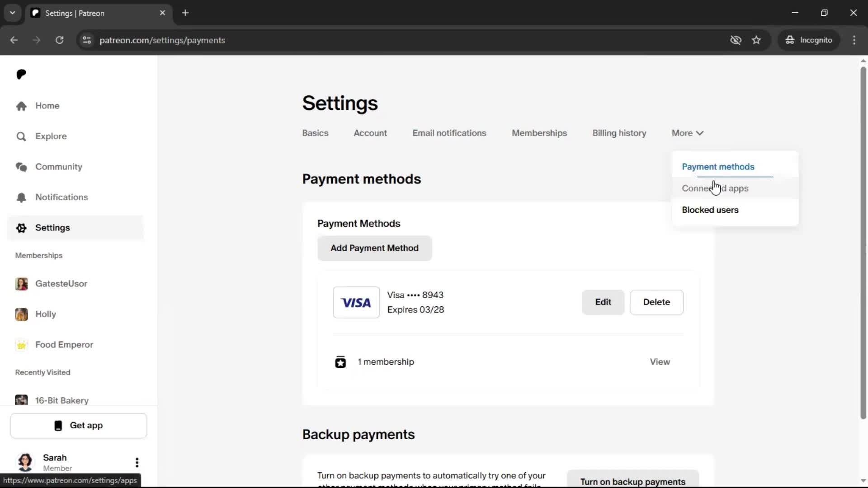Click the page vertical scrollbar
Image resolution: width=868 pixels, height=488 pixels.
pyautogui.click(x=863, y=244)
